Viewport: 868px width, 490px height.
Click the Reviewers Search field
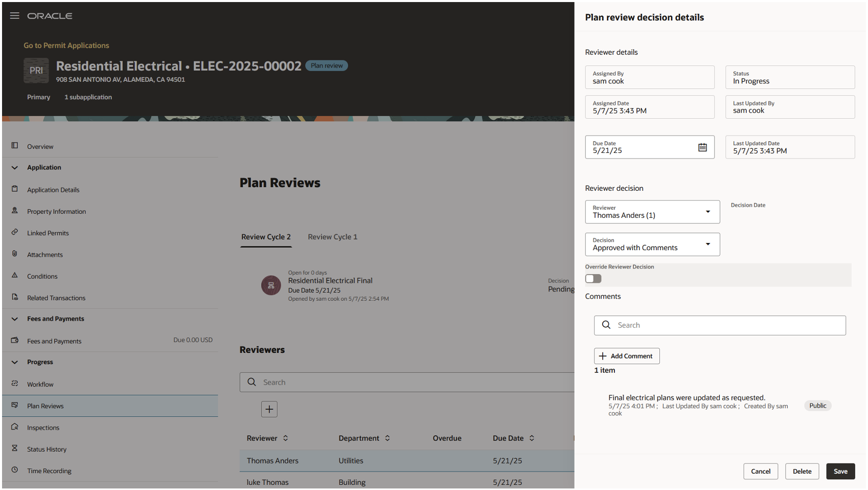pos(407,382)
